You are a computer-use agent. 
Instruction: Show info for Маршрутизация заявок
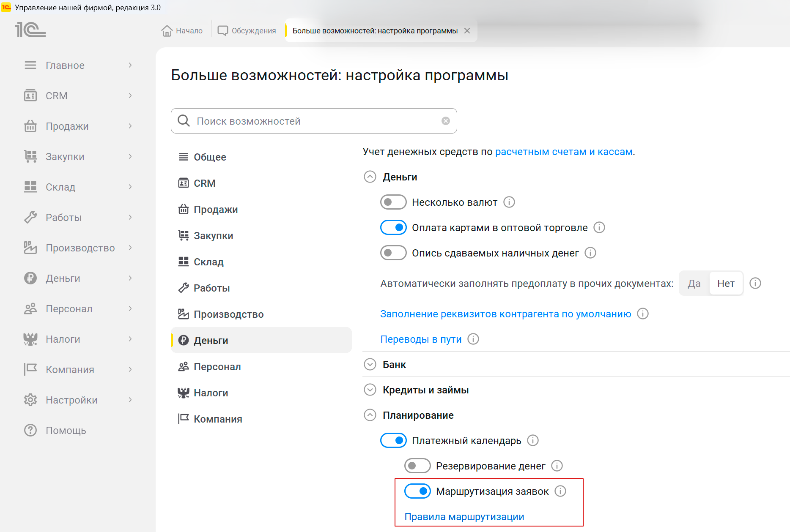pyautogui.click(x=560, y=491)
